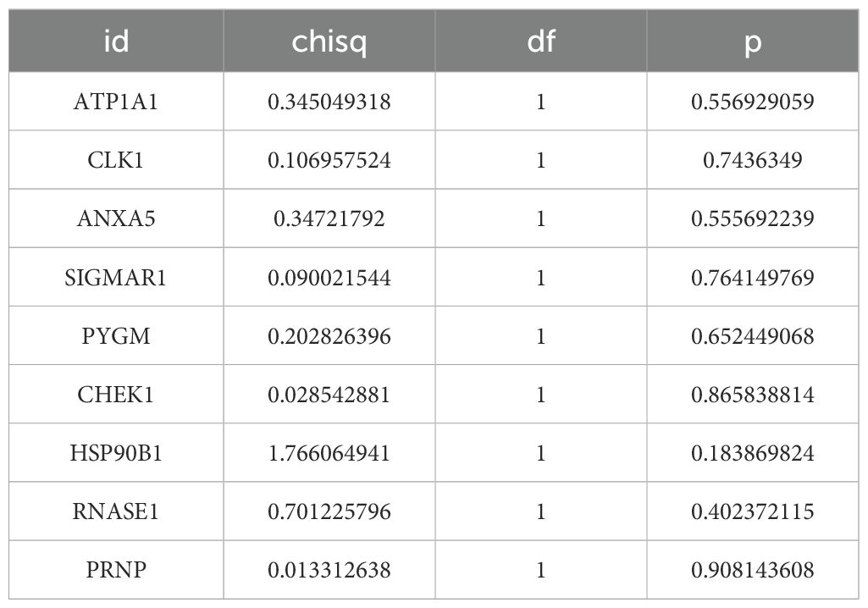Screen dimensions: 868x608
Task: Click p value 0.908143608
Action: coord(753,570)
